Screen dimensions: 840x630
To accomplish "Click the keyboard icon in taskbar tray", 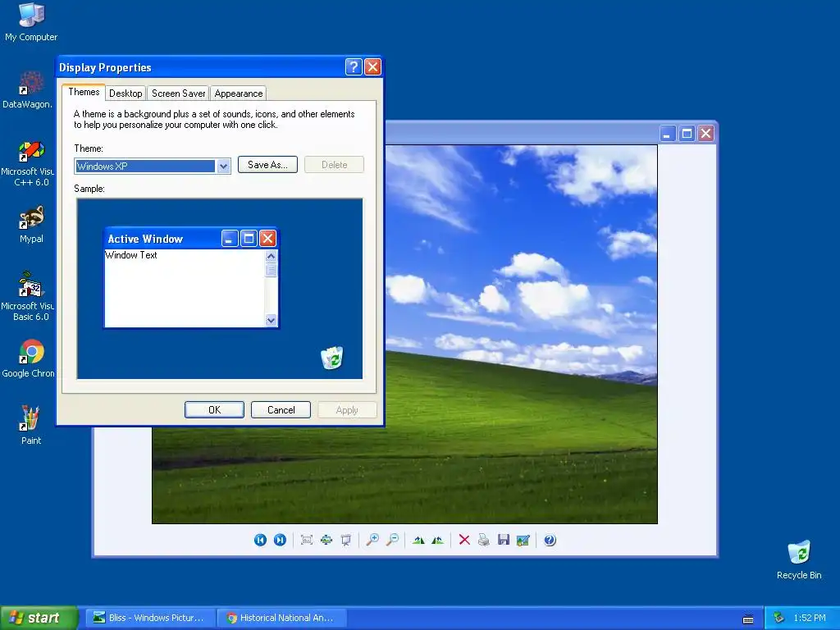I will click(x=748, y=619).
